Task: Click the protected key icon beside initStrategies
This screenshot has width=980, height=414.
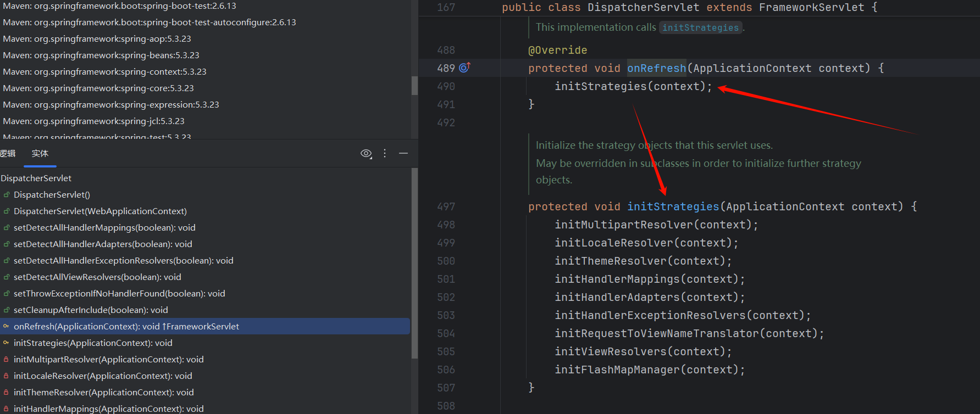Action: click(x=7, y=343)
